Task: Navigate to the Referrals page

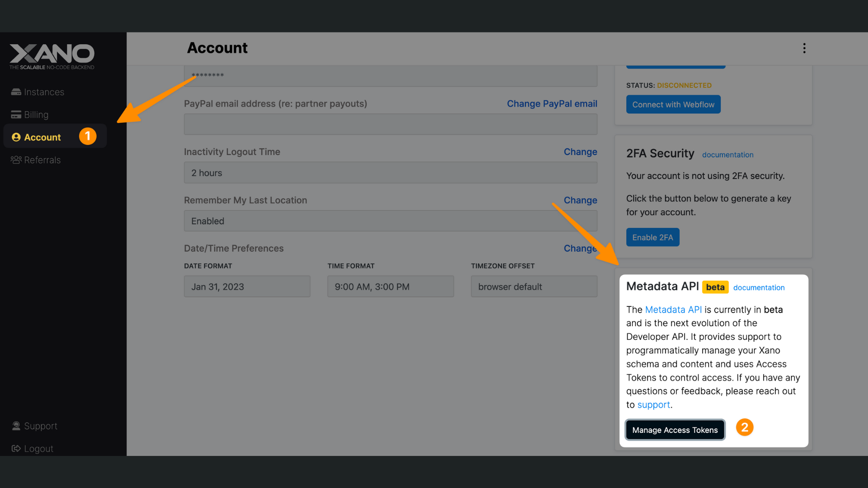Action: coord(42,160)
